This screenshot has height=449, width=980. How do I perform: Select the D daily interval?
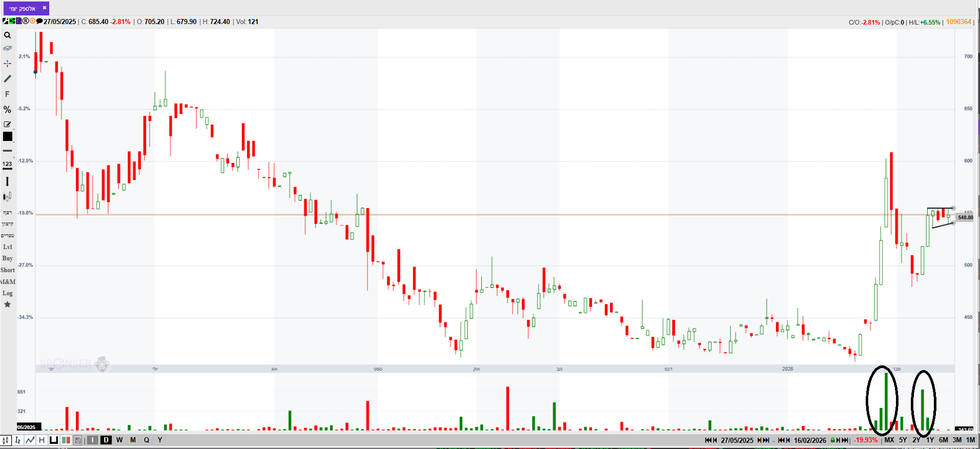tap(106, 440)
